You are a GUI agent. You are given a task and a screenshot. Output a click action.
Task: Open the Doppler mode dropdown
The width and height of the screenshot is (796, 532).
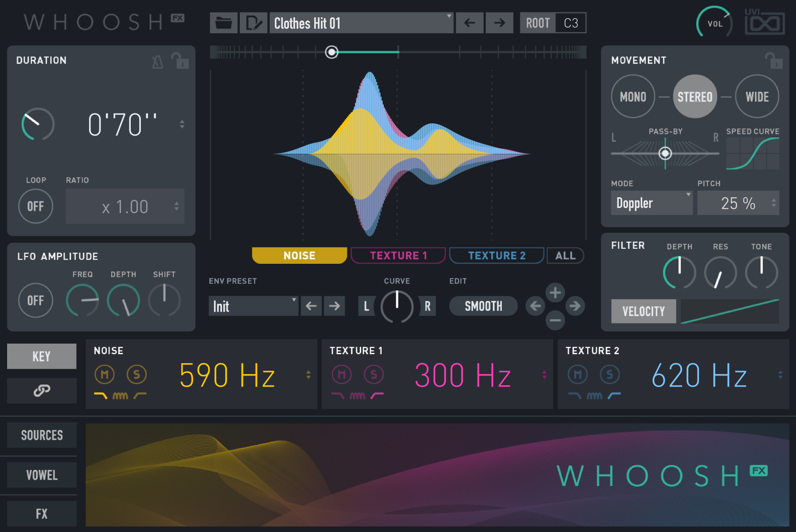pyautogui.click(x=651, y=203)
